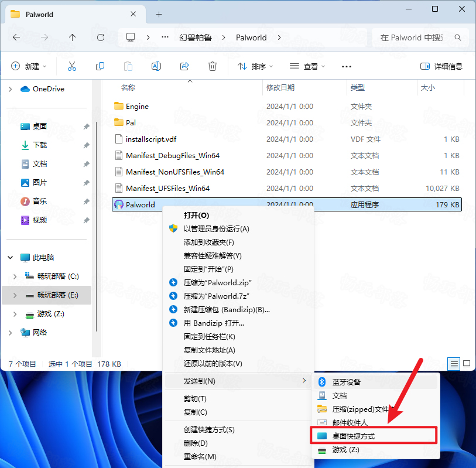Select Compressed zipped folder in submenu
476x468 pixels.
(376, 409)
